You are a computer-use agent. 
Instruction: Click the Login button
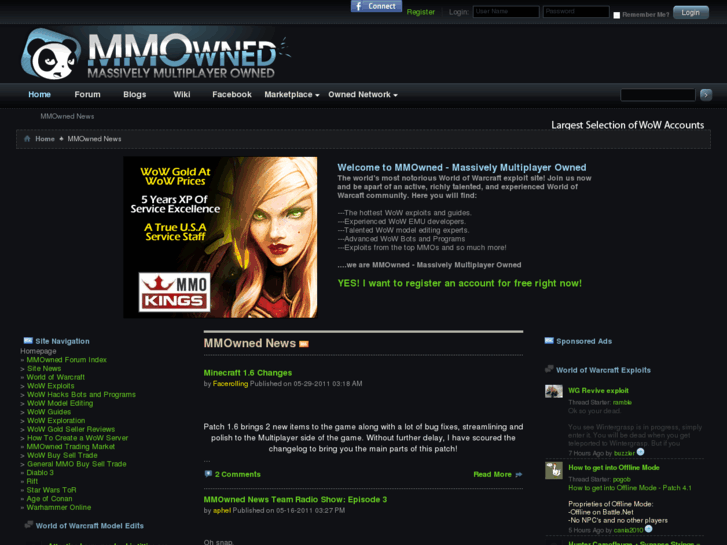coord(690,13)
